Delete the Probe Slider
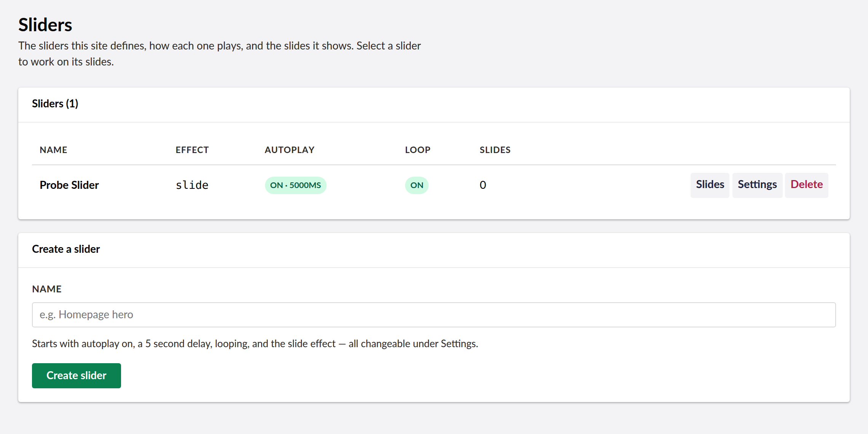Screen dimensions: 868x434 [806, 185]
